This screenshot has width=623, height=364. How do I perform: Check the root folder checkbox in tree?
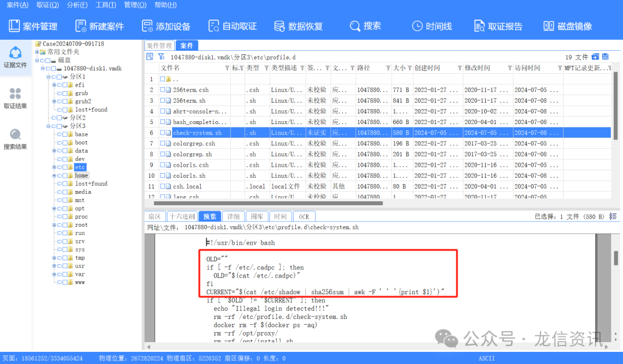[x=65, y=225]
